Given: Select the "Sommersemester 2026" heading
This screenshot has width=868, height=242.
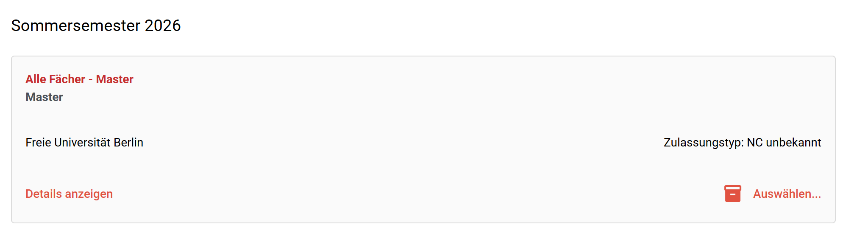Looking at the screenshot, I should 96,25.
